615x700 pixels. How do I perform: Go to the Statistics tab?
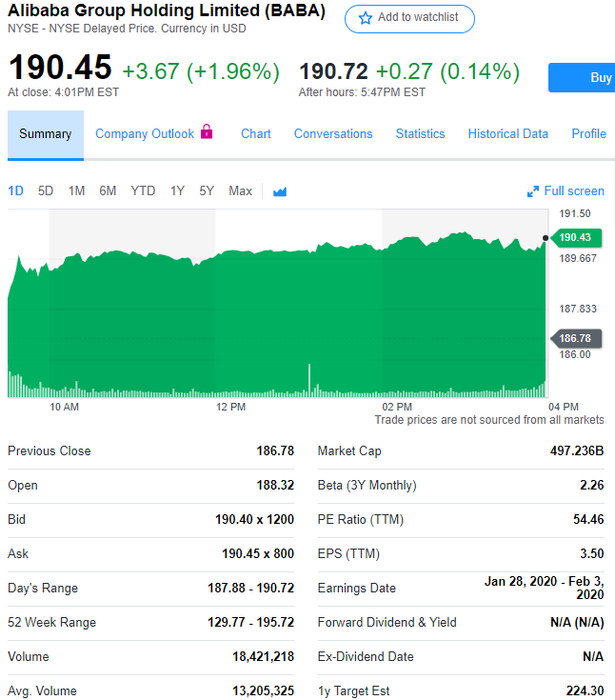coord(421,134)
